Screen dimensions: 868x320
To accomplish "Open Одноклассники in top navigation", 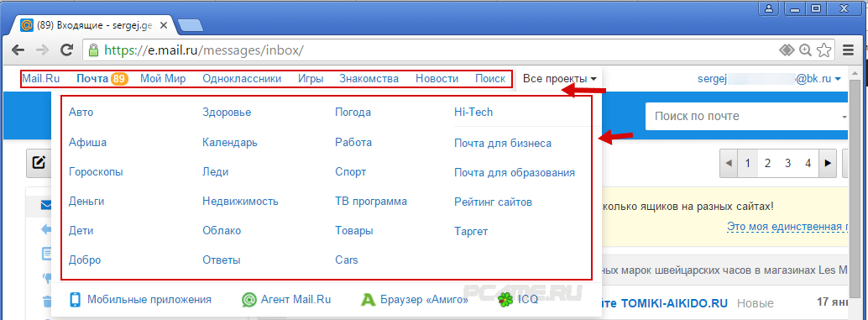I will click(x=242, y=79).
